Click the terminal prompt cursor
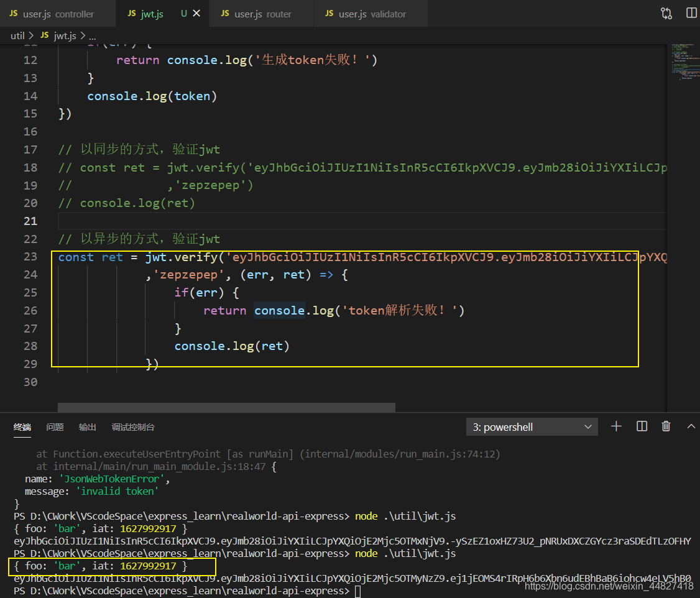 (x=357, y=591)
